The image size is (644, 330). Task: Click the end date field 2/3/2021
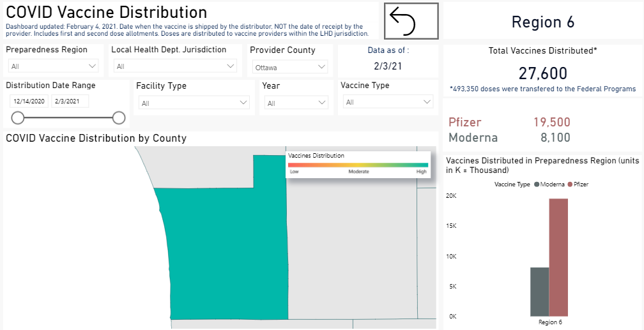tap(70, 101)
